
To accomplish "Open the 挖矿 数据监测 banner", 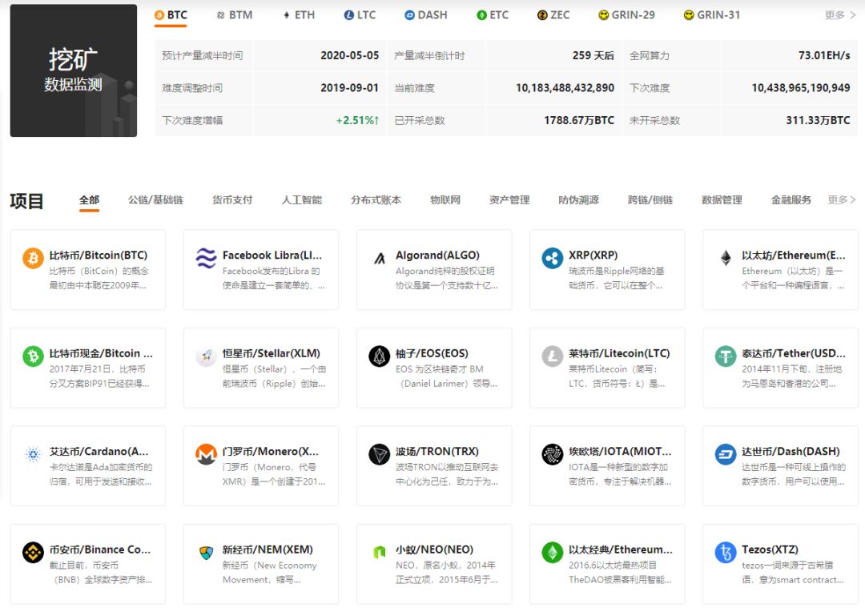I will click(74, 70).
